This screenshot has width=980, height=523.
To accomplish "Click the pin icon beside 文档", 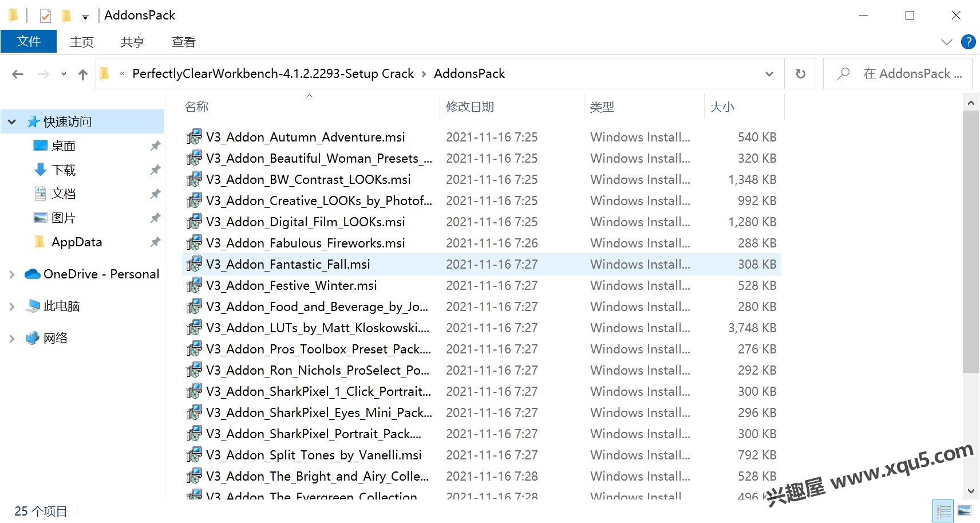I will (x=155, y=194).
